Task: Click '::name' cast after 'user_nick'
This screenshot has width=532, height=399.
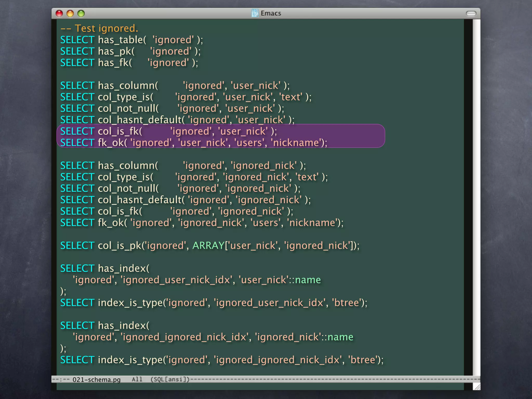Action: click(305, 280)
